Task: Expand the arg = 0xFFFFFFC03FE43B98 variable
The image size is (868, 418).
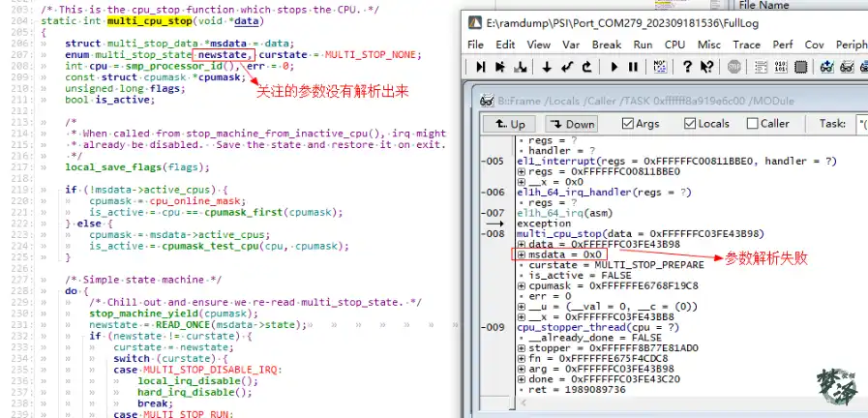Action: 522,370
